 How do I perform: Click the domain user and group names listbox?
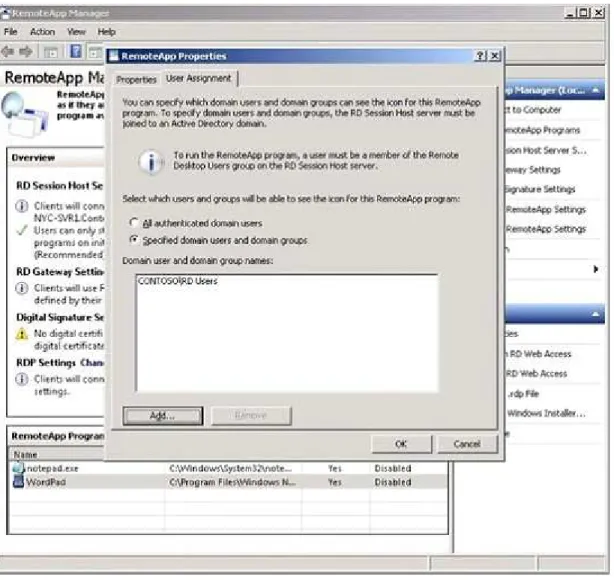(287, 333)
